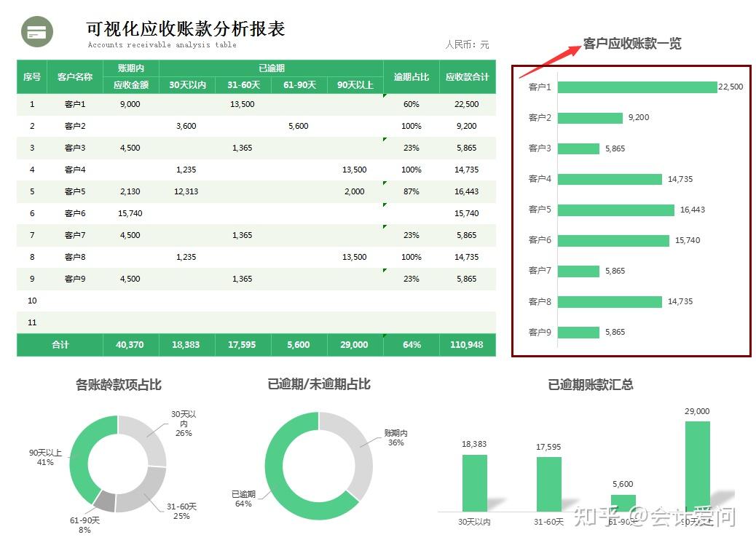Click the 客户5 bar labeled 16,443
The width and height of the screenshot is (756, 548).
click(x=616, y=210)
